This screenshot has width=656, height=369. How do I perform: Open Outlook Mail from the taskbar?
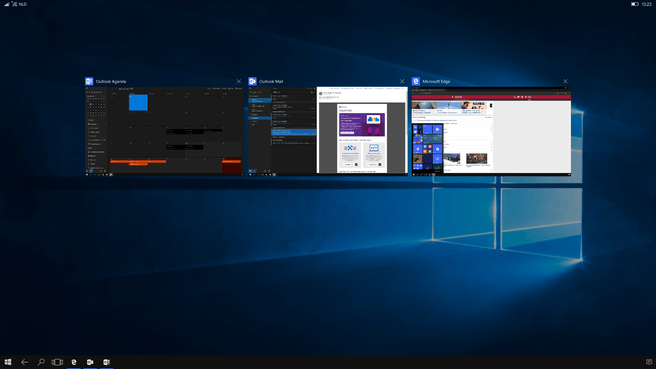[x=90, y=362]
